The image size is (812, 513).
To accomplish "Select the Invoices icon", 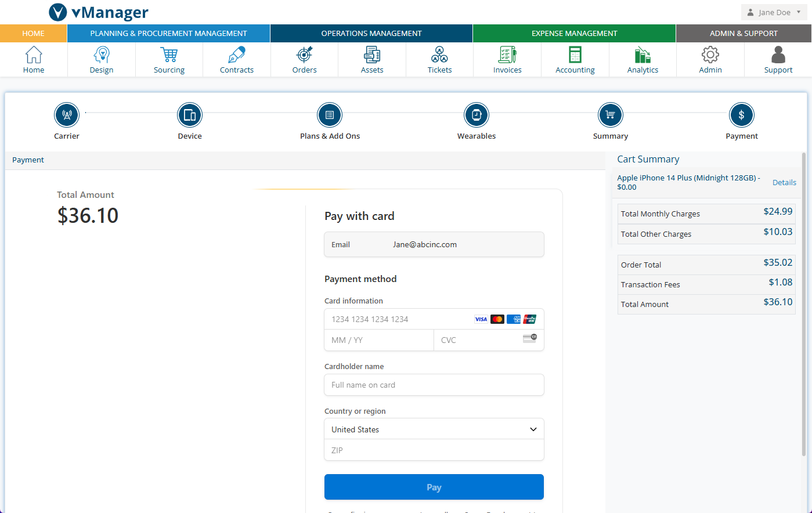I will coord(507,55).
